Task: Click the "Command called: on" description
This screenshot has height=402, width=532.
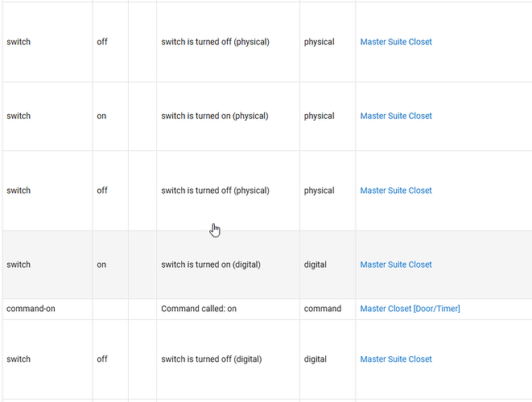Action: point(199,309)
